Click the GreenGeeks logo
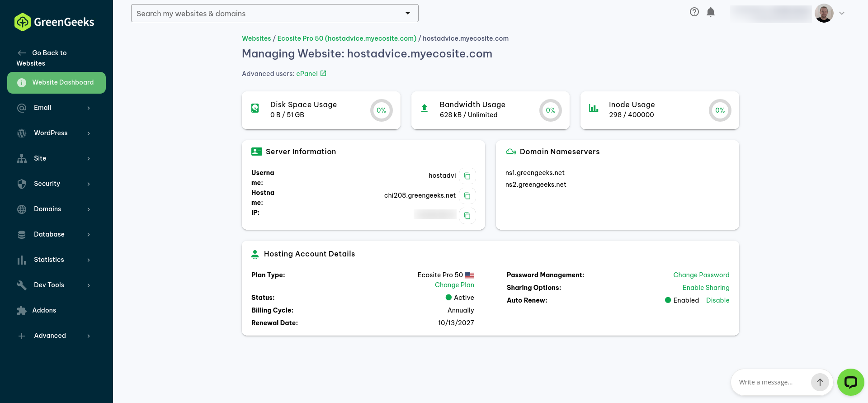Image resolution: width=868 pixels, height=403 pixels. click(x=54, y=22)
